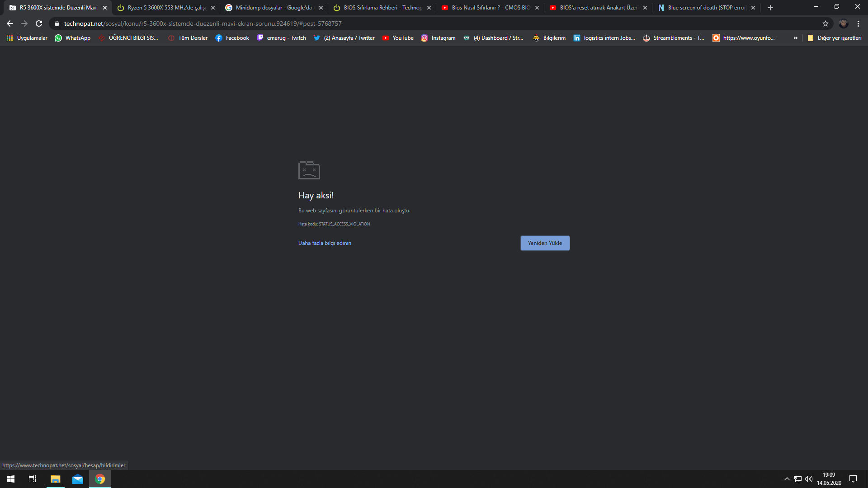Click the Yeniden Yükle button
This screenshot has width=868, height=488.
(x=545, y=243)
